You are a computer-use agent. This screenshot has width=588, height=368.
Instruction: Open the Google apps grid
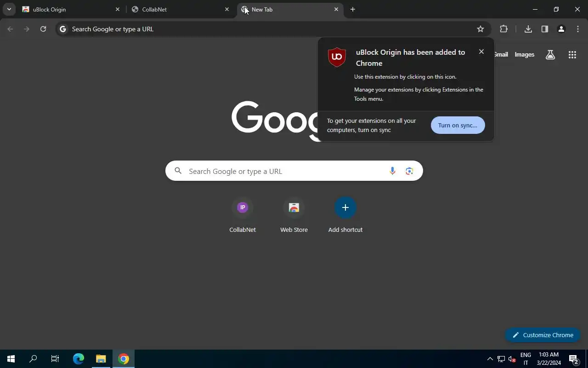[x=572, y=55]
